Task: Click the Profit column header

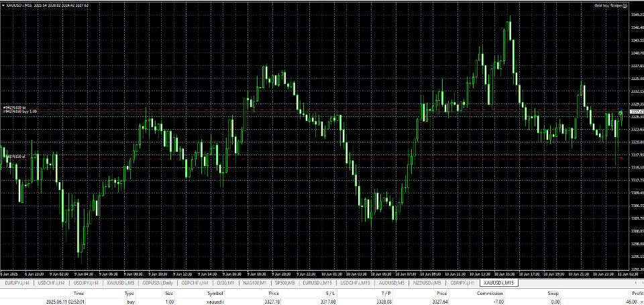Action: coord(637,294)
